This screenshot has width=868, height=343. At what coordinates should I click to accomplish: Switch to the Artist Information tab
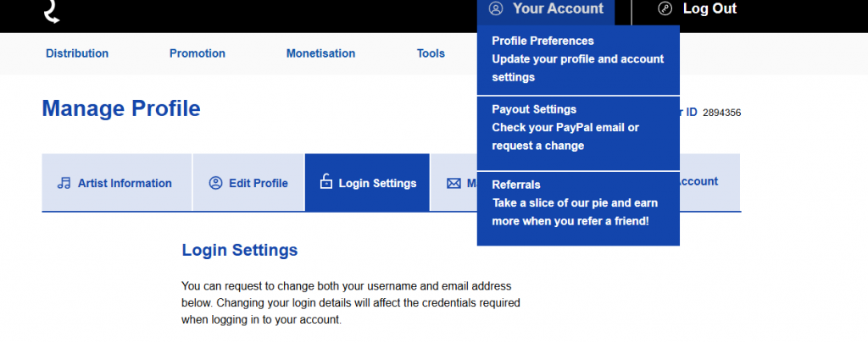click(124, 183)
